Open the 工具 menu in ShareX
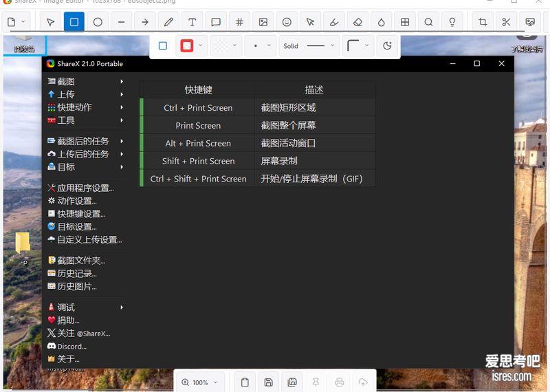Image resolution: width=550 pixels, height=392 pixels. pos(85,120)
